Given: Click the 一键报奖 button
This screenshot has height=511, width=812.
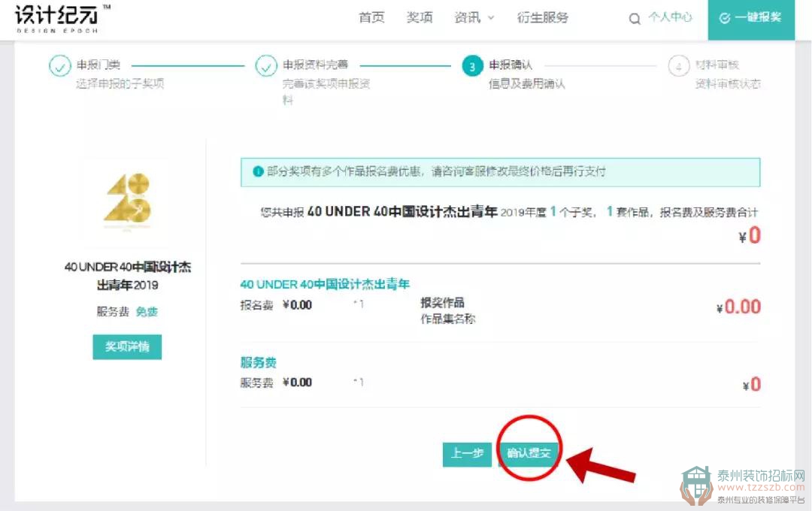Looking at the screenshot, I should pyautogui.click(x=751, y=19).
